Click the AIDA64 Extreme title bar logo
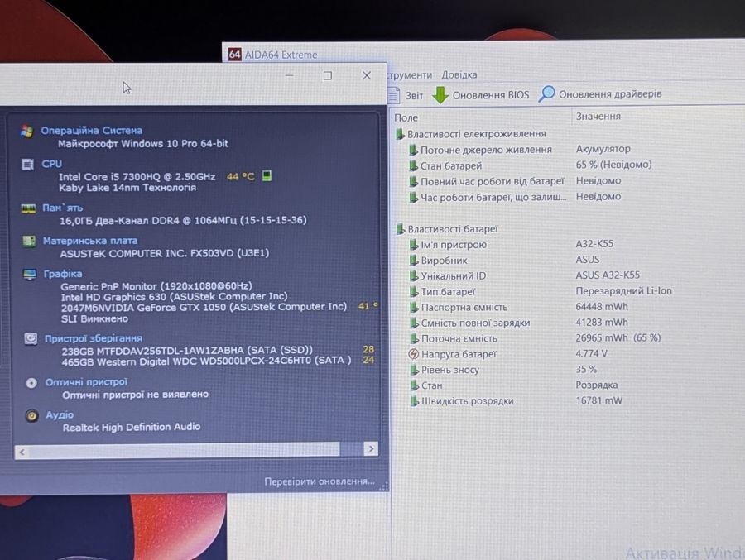The width and height of the screenshot is (745, 560). pyautogui.click(x=235, y=54)
